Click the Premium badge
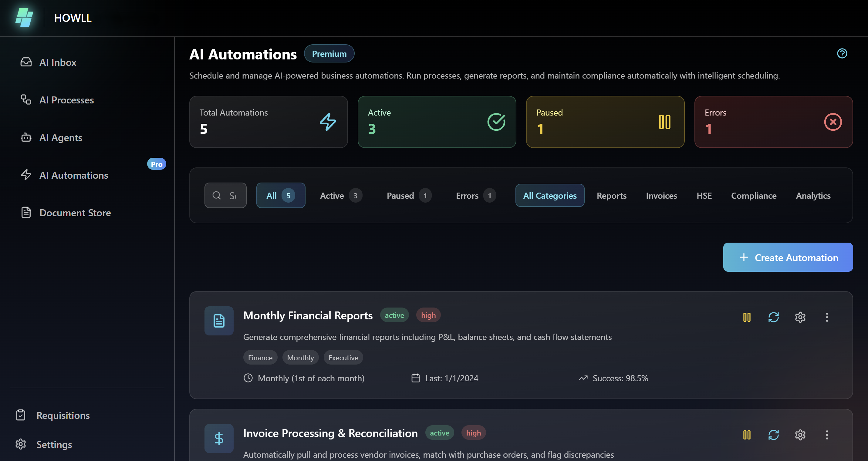The image size is (868, 461). coord(329,54)
